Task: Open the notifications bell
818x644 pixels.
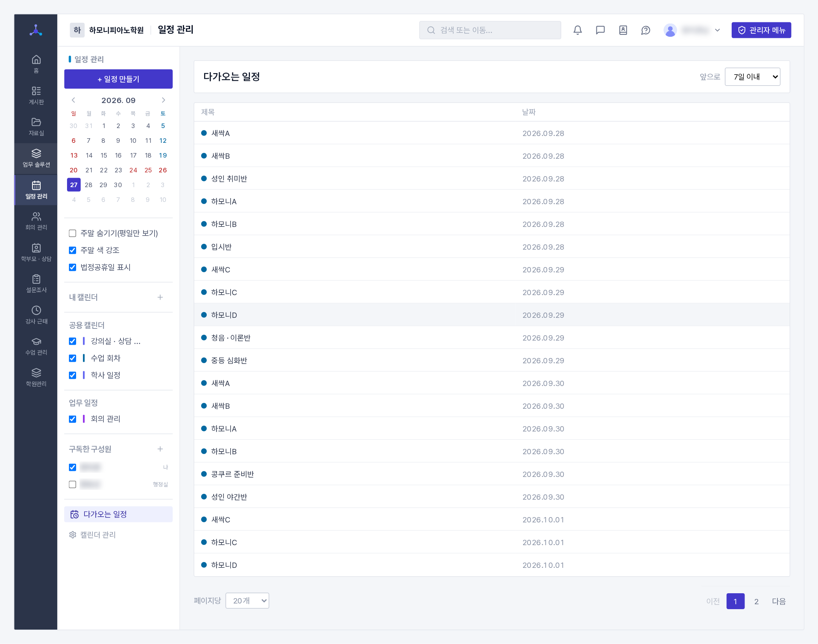Action: (x=578, y=30)
